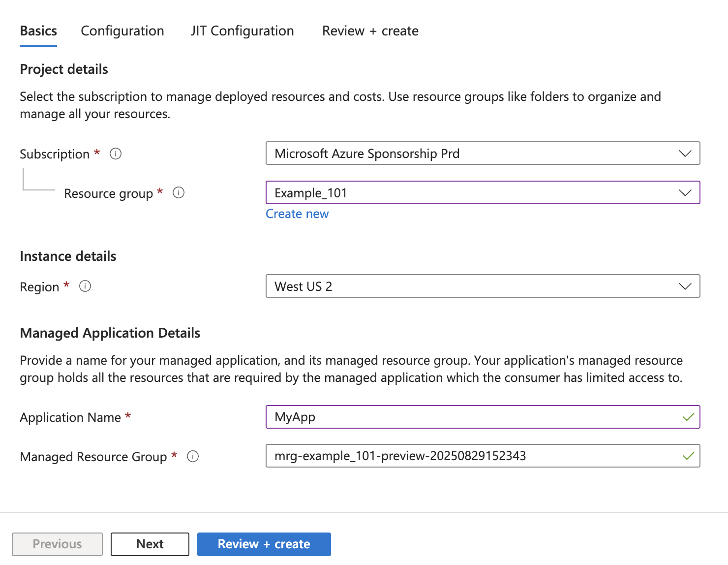Viewport: 728px width, 565px height.
Task: Click the Region info icon
Action: (85, 286)
